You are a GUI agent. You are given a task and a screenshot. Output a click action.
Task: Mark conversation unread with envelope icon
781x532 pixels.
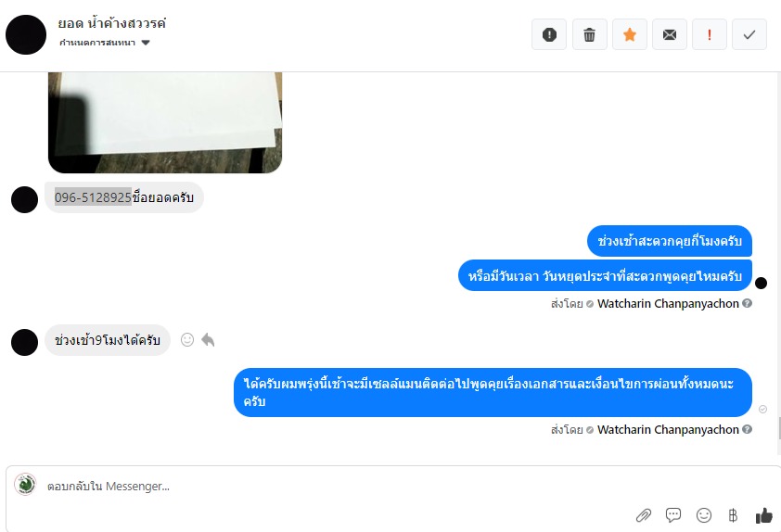tap(670, 34)
